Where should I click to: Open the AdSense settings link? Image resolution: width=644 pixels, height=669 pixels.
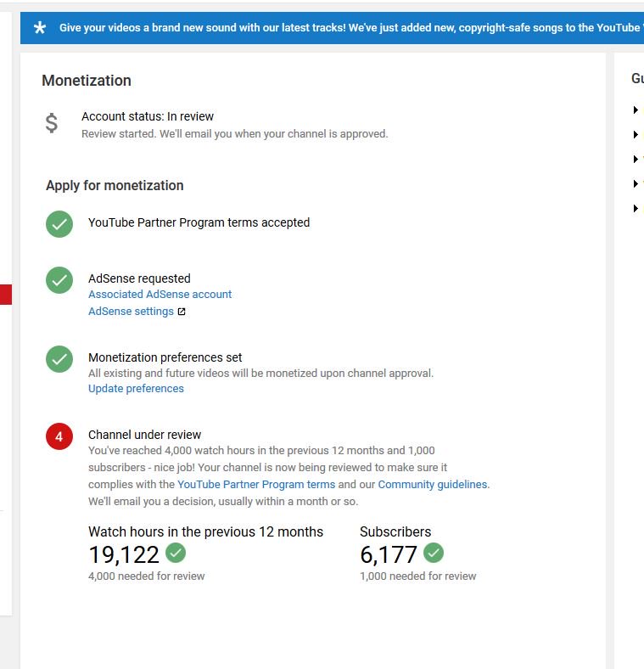pos(131,312)
